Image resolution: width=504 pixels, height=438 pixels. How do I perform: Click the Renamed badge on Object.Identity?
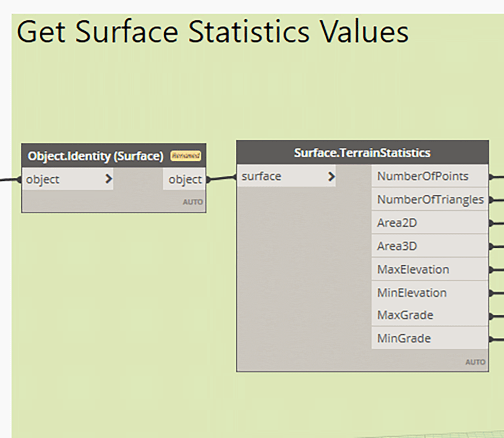[186, 156]
